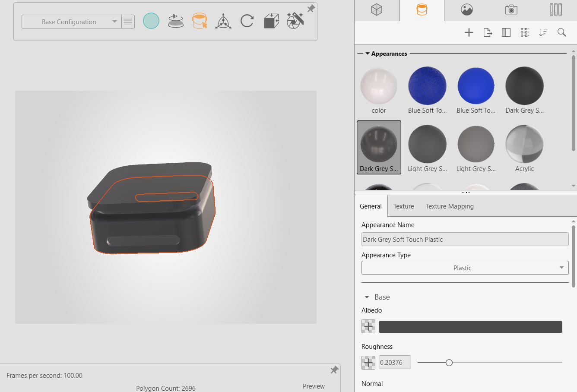The height and width of the screenshot is (392, 577).
Task: Select the paint bucket appearance tool
Action: [200, 21]
